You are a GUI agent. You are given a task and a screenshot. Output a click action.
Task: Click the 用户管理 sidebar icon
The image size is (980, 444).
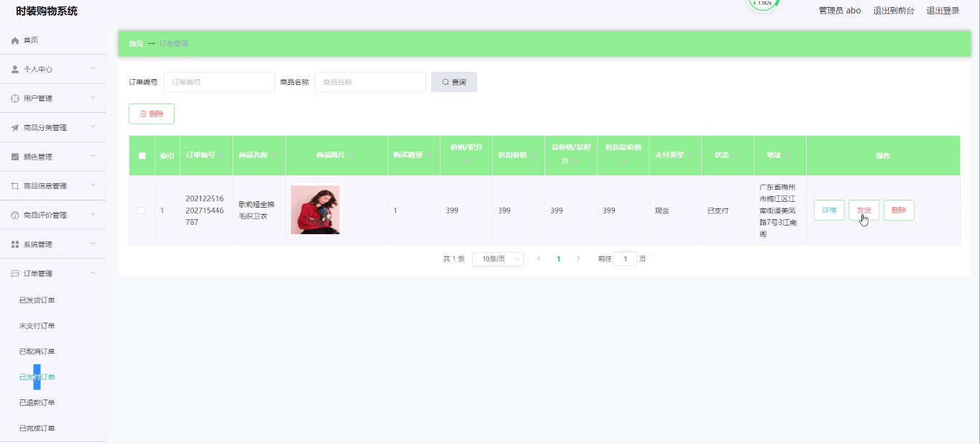pos(15,98)
